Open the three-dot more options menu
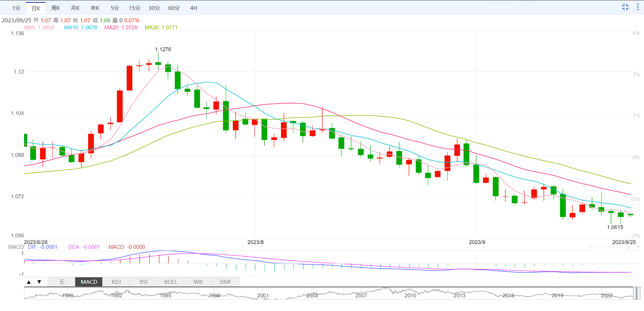 638,7
